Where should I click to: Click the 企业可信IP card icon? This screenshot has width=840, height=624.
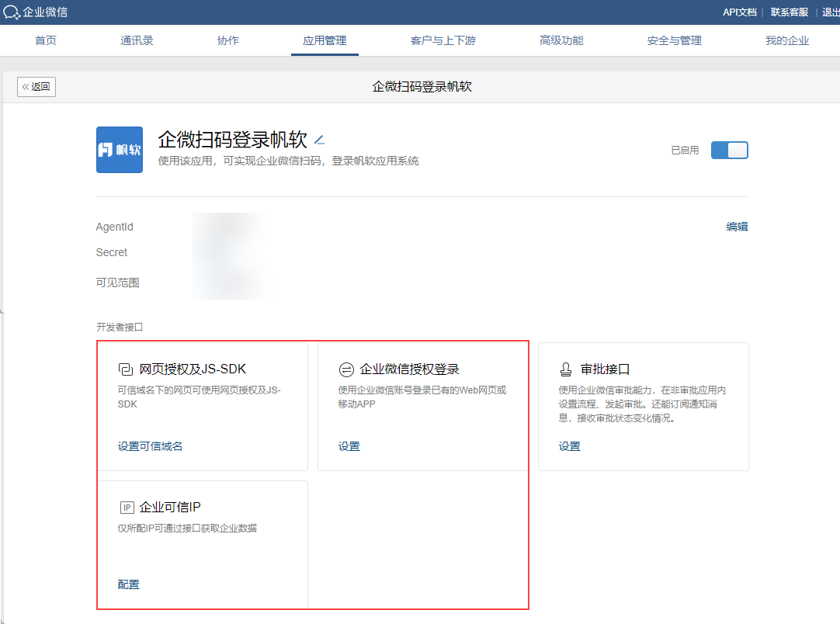[x=127, y=508]
